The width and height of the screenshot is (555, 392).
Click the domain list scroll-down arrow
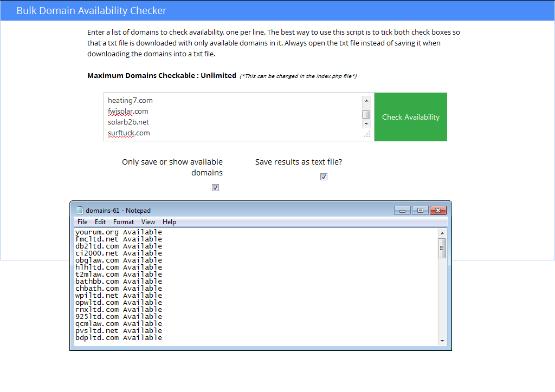[366, 123]
